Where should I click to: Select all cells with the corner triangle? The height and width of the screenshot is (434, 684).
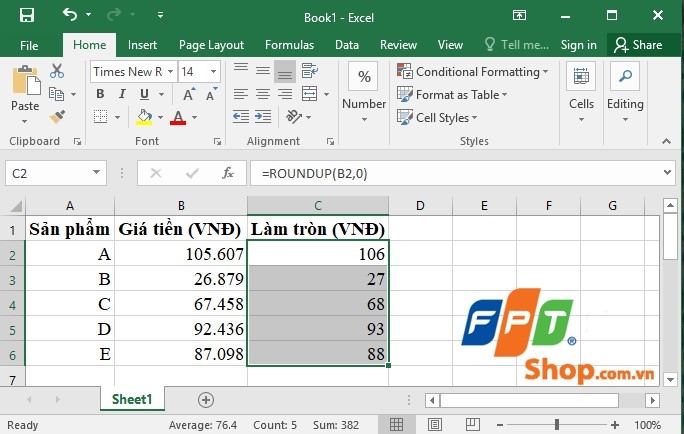pyautogui.click(x=16, y=205)
